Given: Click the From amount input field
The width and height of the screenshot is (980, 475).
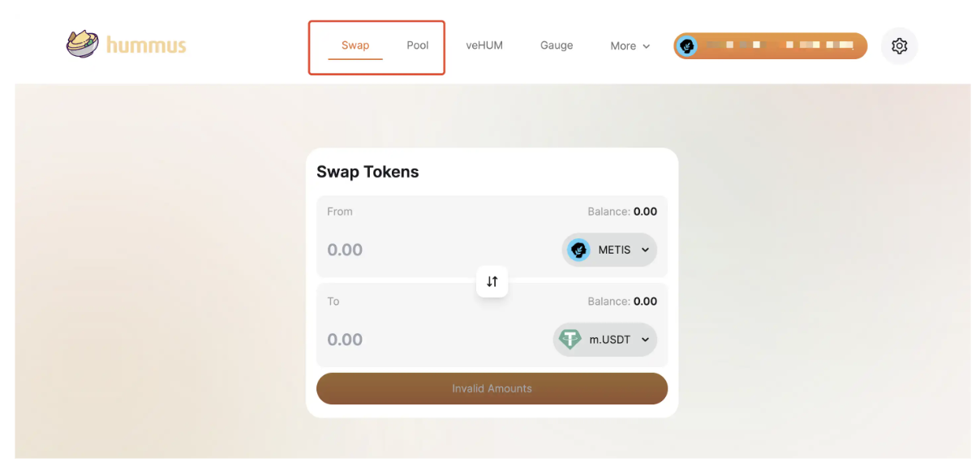Looking at the screenshot, I should click(438, 250).
